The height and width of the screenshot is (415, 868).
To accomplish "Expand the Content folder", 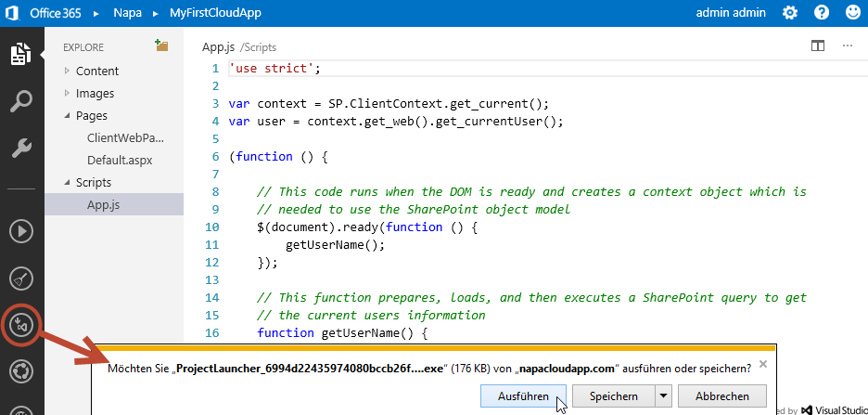I will (68, 71).
